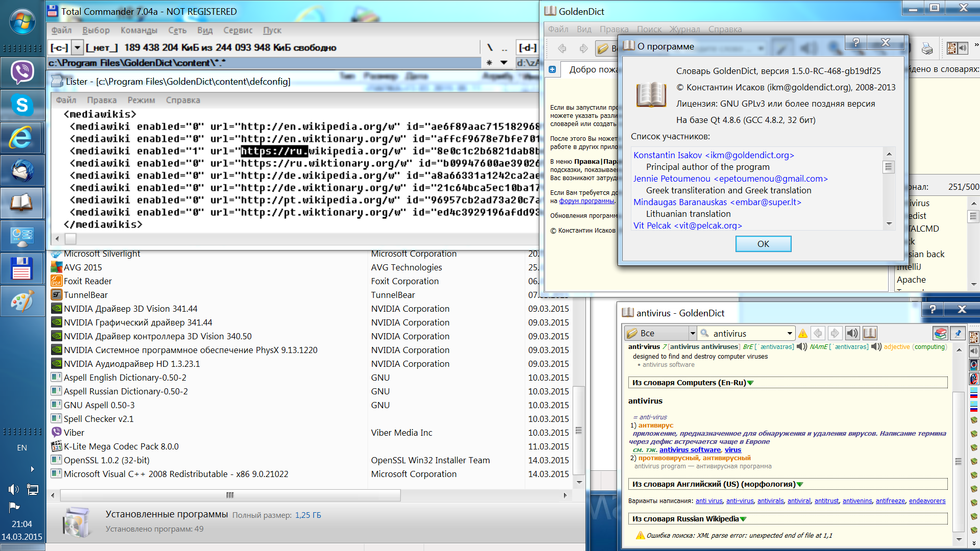The image size is (980, 551).
Task: Open Total Commander floppy icon in taskbar
Action: pos(22,269)
